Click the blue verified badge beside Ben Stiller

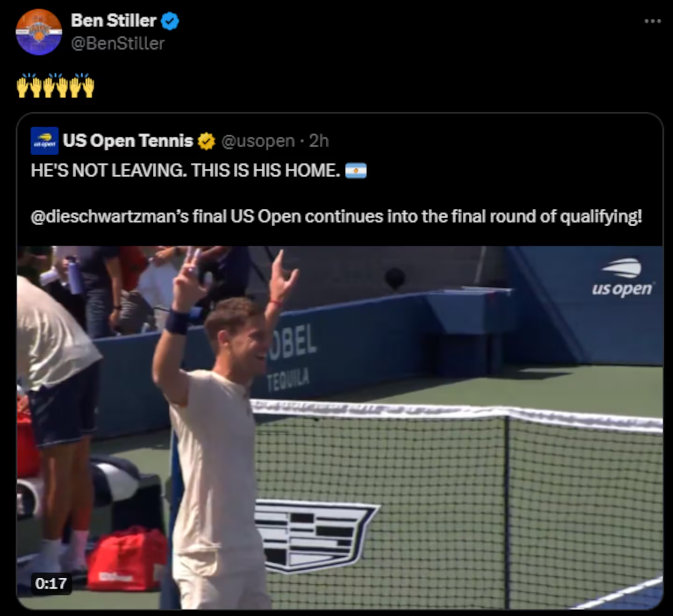(170, 21)
